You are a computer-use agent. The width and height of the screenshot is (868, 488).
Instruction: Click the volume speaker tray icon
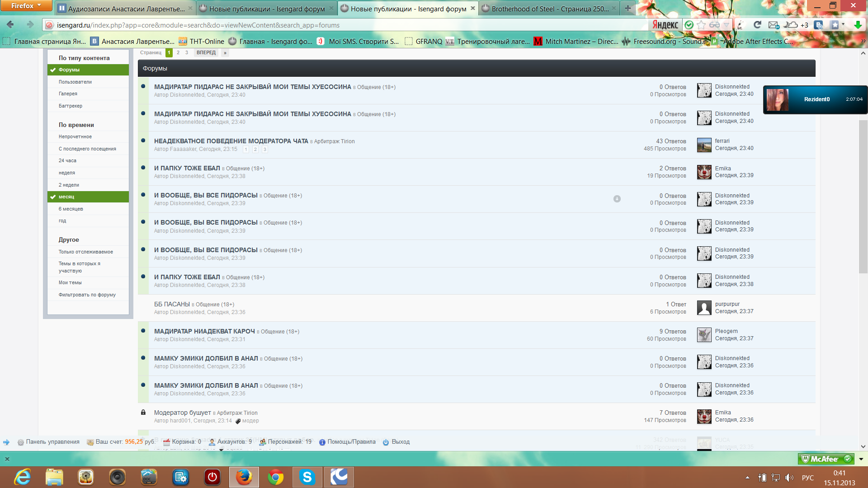pos(789,478)
